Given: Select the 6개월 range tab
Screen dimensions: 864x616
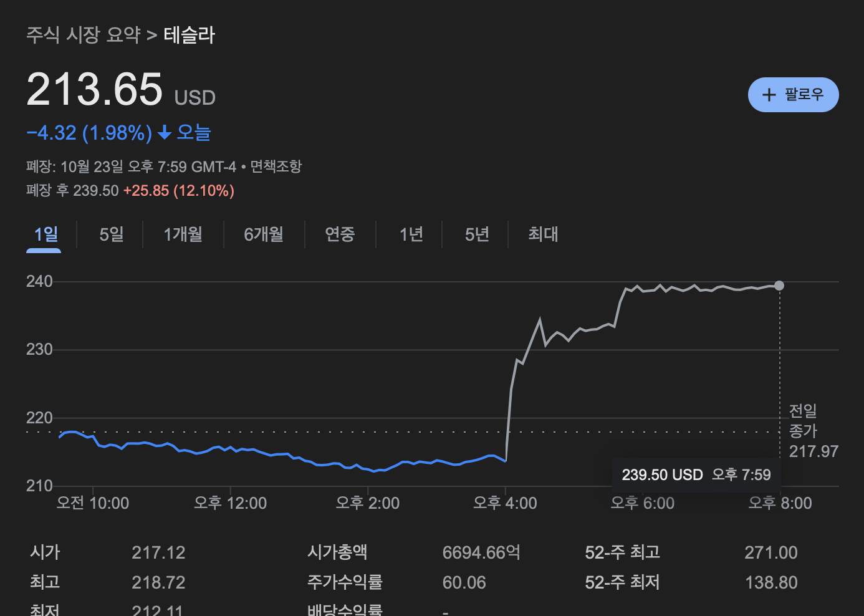Looking at the screenshot, I should point(264,234).
